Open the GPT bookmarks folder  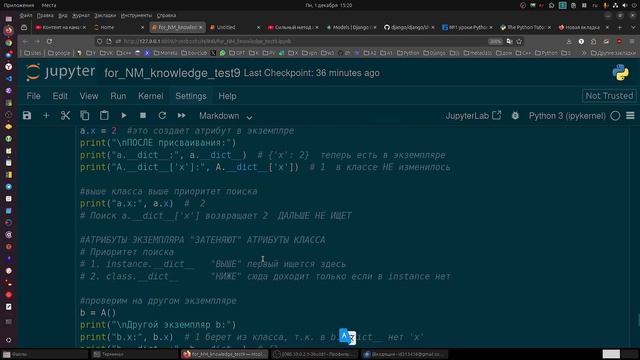[x=237, y=53]
